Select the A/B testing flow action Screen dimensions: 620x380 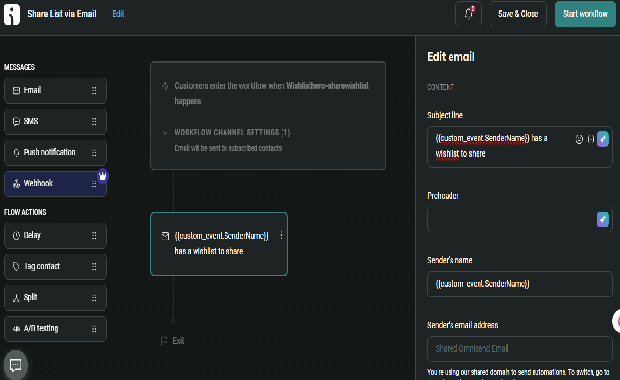coord(55,329)
